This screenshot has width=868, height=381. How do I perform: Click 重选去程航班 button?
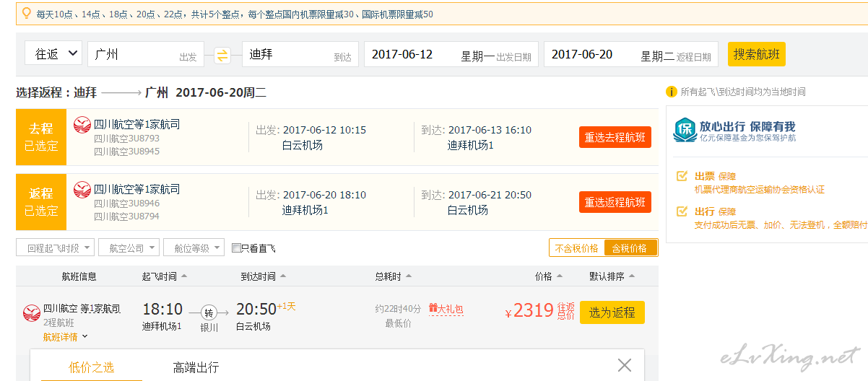[x=615, y=137]
